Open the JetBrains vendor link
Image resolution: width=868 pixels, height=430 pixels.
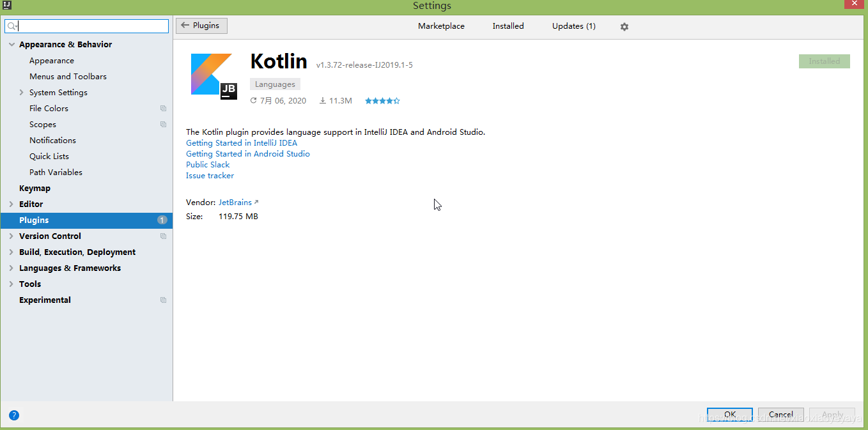tap(235, 202)
